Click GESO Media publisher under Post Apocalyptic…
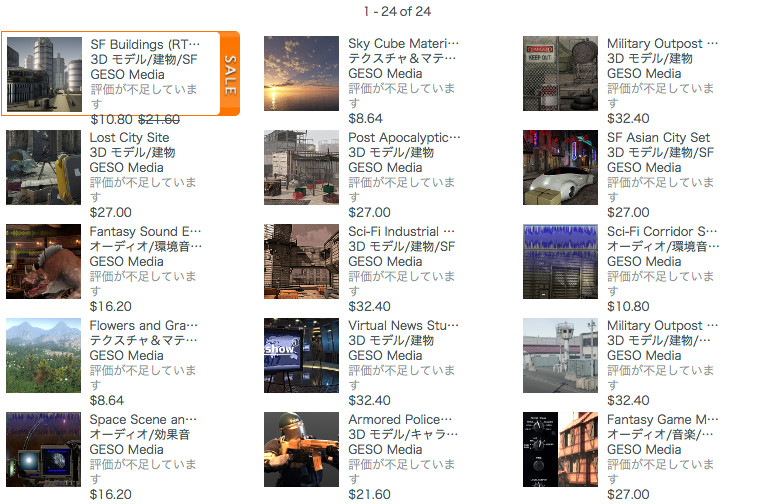Image resolution: width=763 pixels, height=504 pixels. click(x=385, y=167)
